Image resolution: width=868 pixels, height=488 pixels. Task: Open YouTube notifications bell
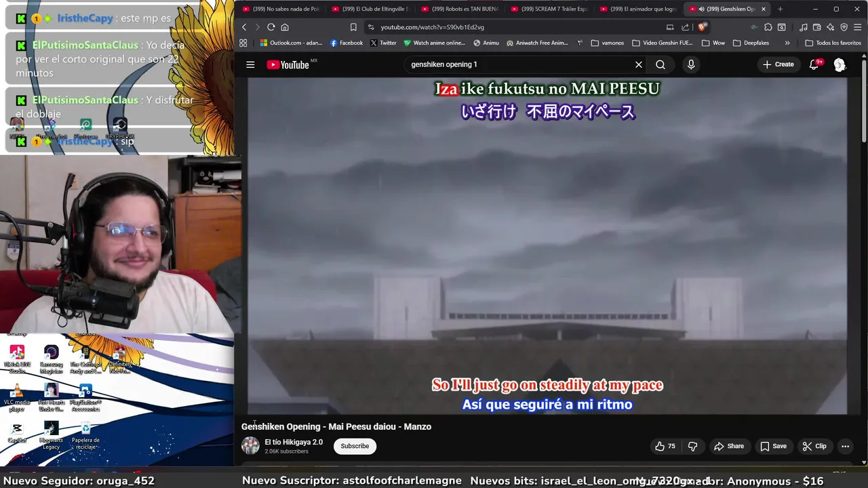tap(814, 64)
